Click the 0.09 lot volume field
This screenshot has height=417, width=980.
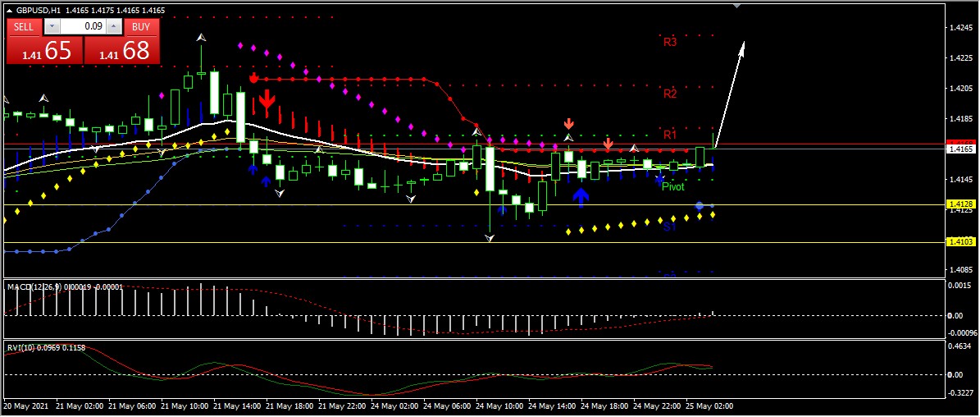(82, 26)
